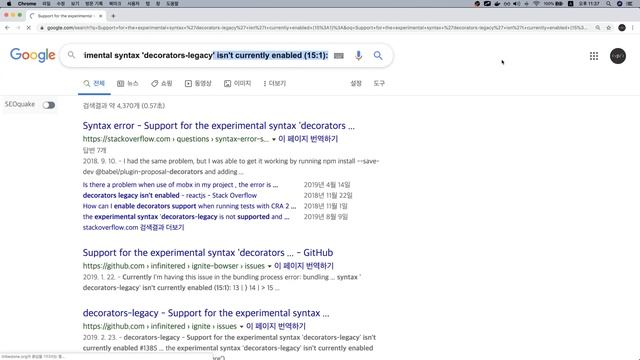This screenshot has height=360, width=640.
Task: Switch to the 이미지 (Images) tab
Action: pyautogui.click(x=238, y=83)
